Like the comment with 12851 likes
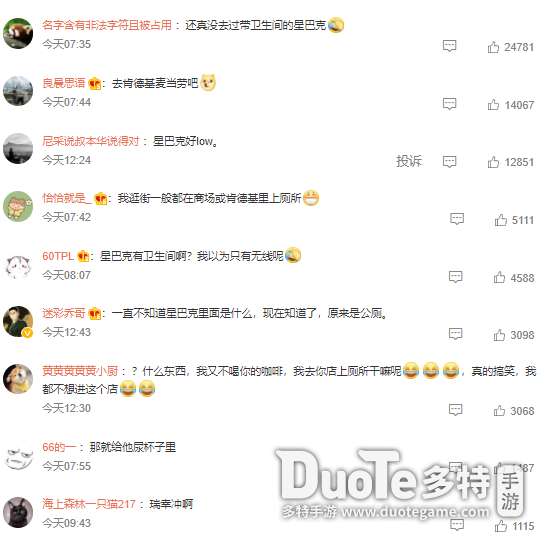 click(493, 162)
